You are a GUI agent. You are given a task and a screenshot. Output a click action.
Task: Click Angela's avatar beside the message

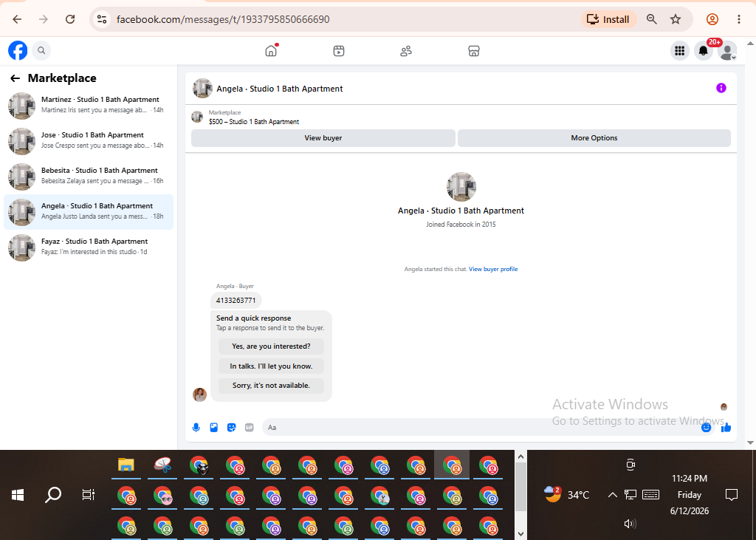point(199,394)
